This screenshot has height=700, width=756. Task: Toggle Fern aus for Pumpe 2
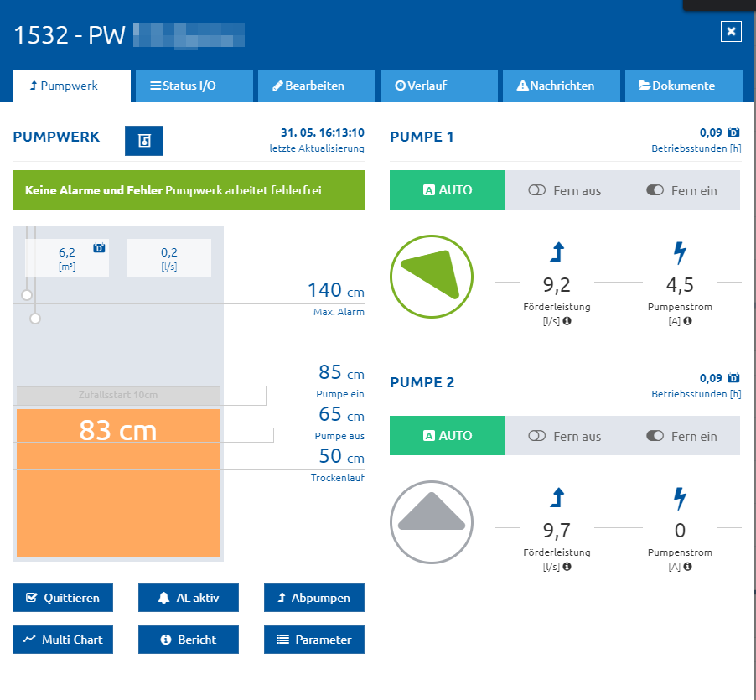tap(564, 436)
